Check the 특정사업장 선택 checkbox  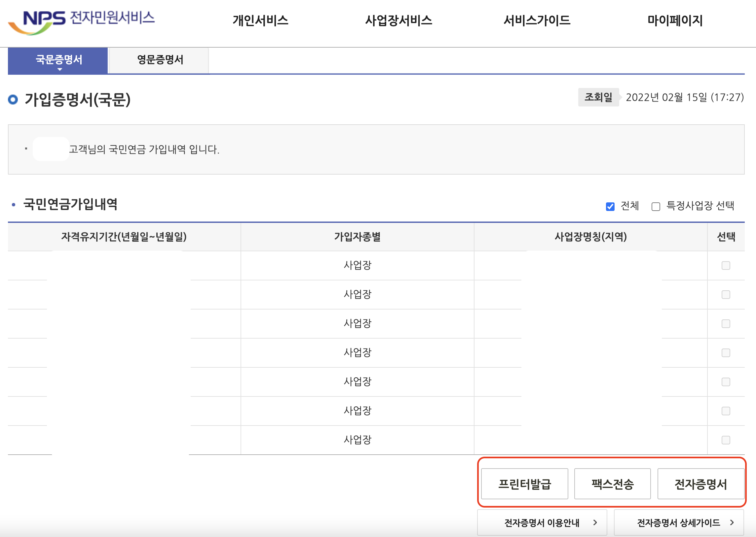[656, 207]
